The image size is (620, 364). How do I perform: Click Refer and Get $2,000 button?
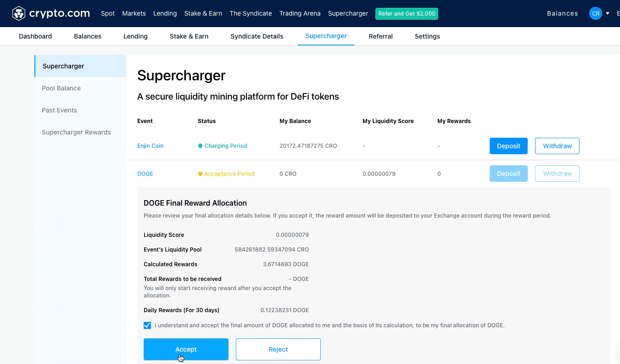[x=407, y=14]
